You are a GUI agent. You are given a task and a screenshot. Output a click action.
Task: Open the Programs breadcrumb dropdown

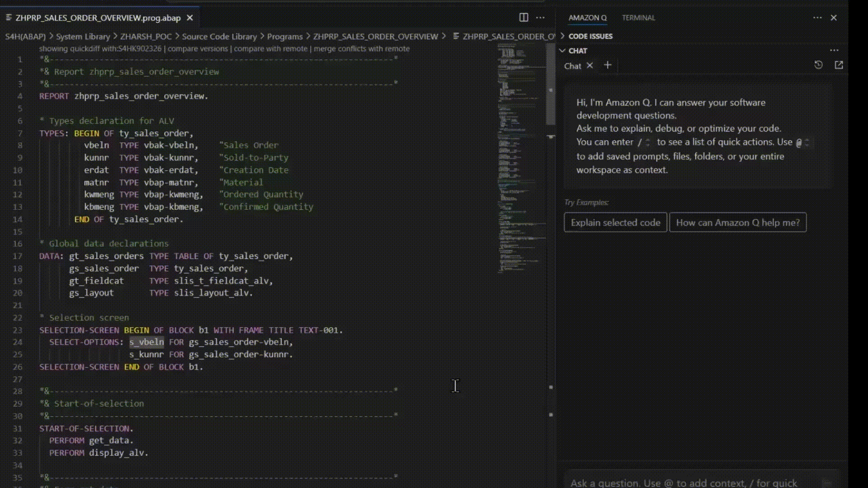point(284,37)
